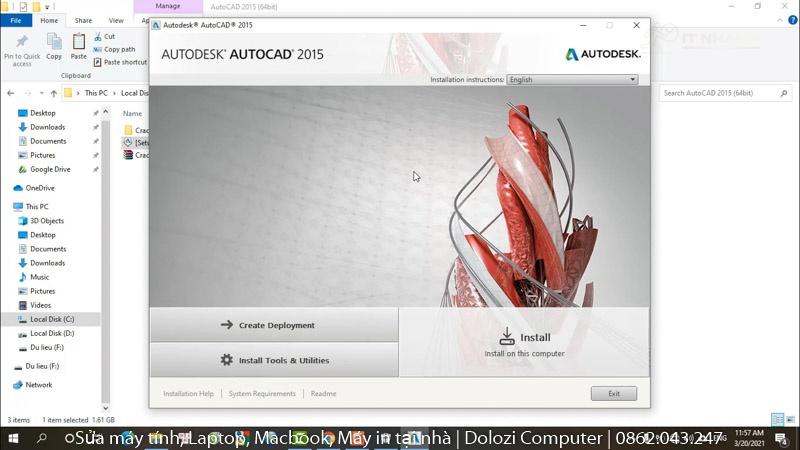Click the Name column header
Viewport: 800px width, 450px height.
[x=132, y=113]
